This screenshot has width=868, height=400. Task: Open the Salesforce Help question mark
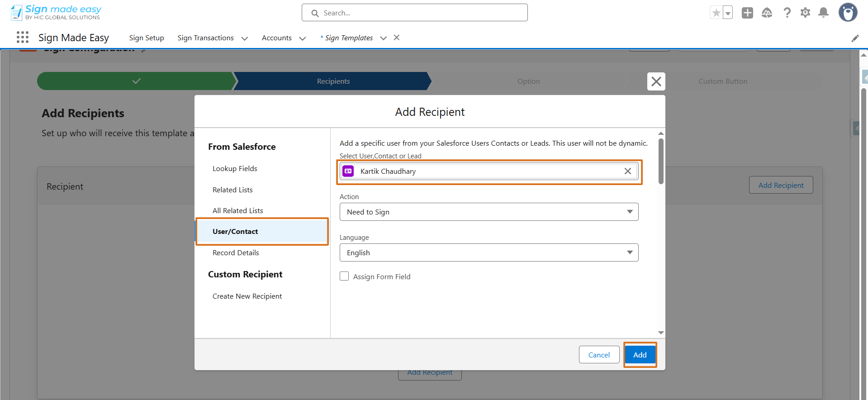coord(787,13)
